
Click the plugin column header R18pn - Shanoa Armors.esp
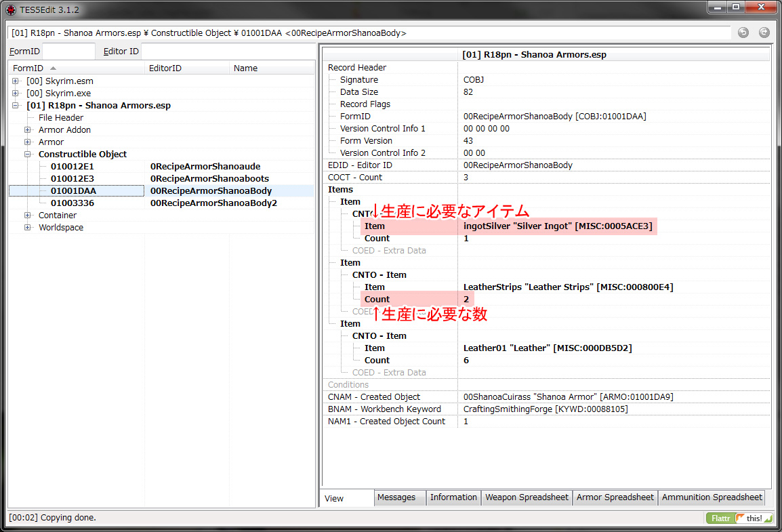point(613,55)
